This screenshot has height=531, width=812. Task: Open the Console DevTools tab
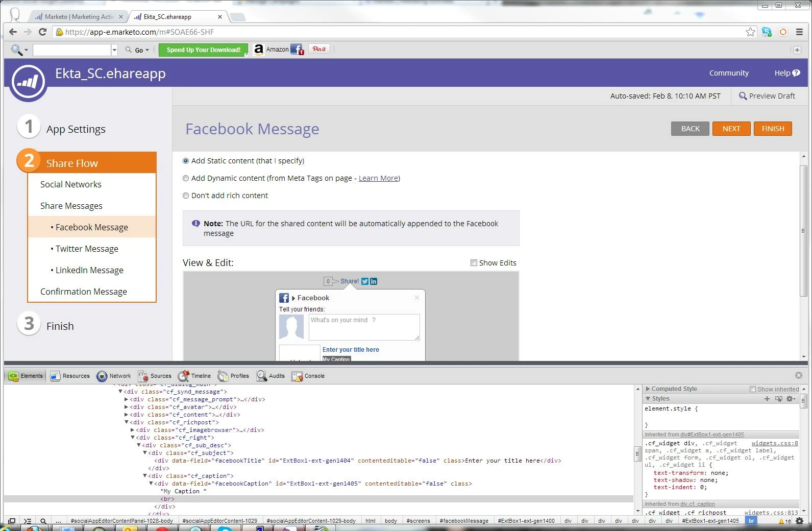click(x=308, y=376)
